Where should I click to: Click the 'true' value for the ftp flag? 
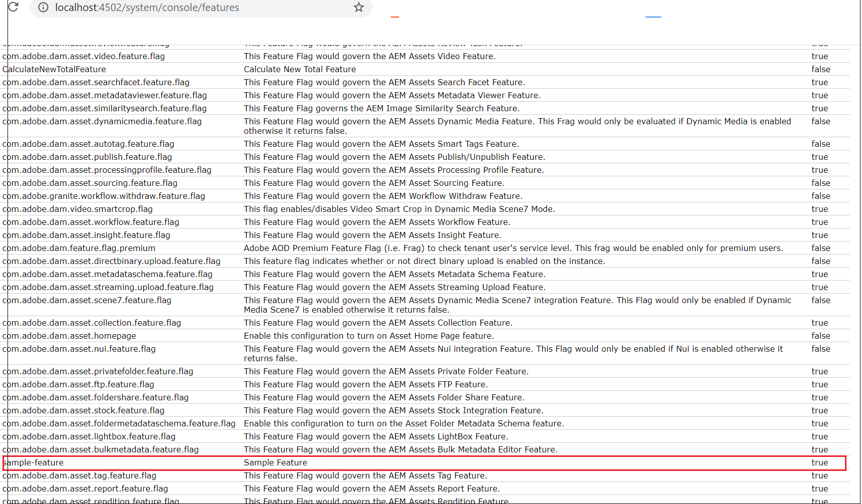[820, 384]
